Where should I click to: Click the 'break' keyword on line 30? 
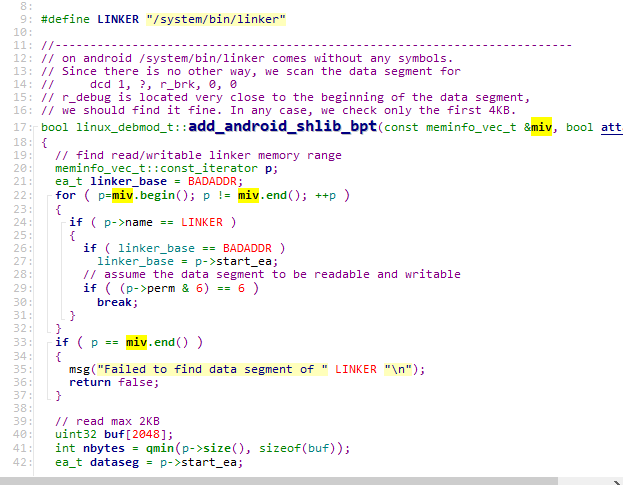114,303
